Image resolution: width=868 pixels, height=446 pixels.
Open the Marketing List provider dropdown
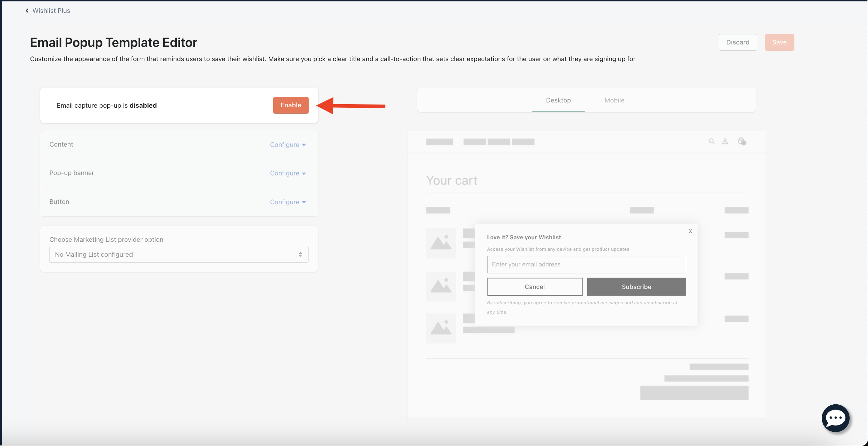pos(179,255)
